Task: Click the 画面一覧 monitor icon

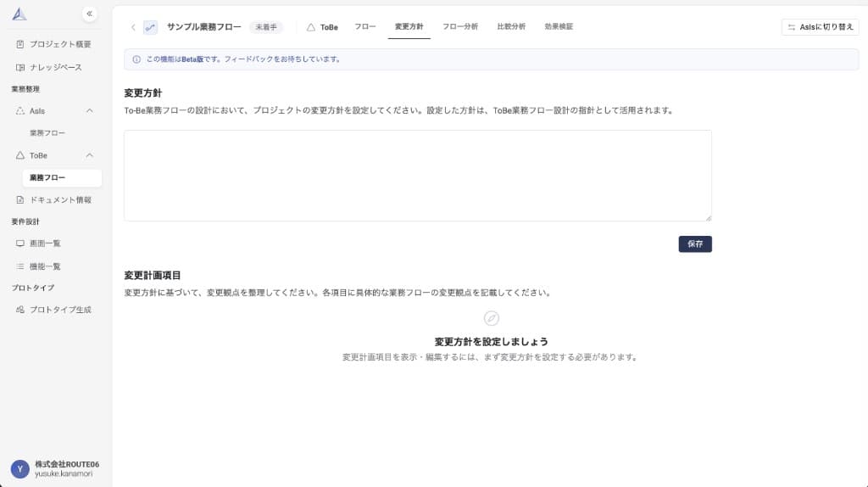Action: tap(20, 243)
